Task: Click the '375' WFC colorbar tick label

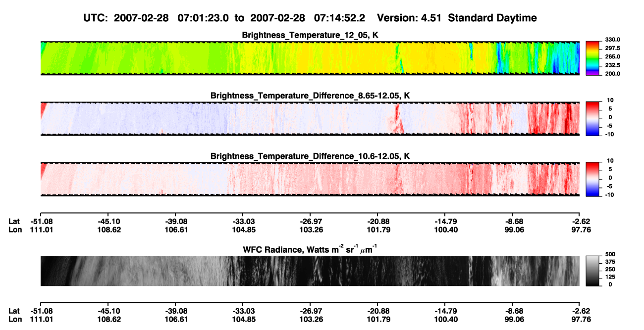Action: [610, 261]
